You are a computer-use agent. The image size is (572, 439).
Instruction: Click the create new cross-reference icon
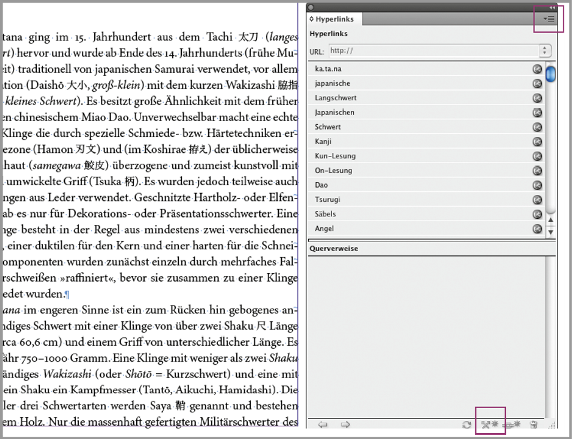(x=490, y=424)
